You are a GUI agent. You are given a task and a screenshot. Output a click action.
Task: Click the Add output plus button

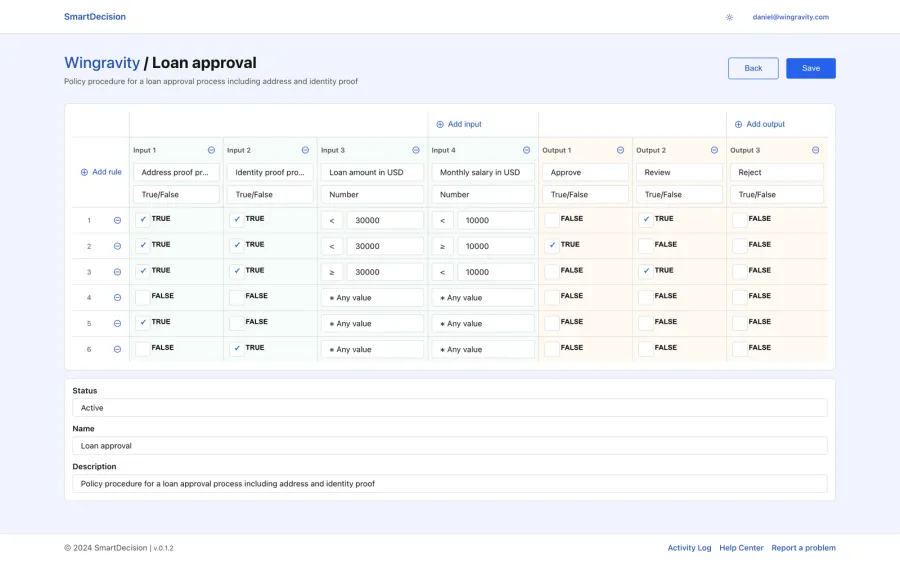(x=759, y=124)
